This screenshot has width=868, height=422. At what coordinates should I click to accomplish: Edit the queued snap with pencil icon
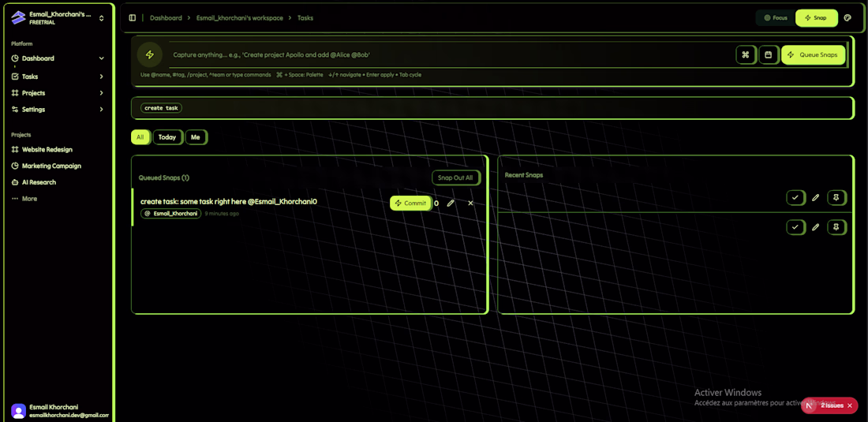pos(451,203)
